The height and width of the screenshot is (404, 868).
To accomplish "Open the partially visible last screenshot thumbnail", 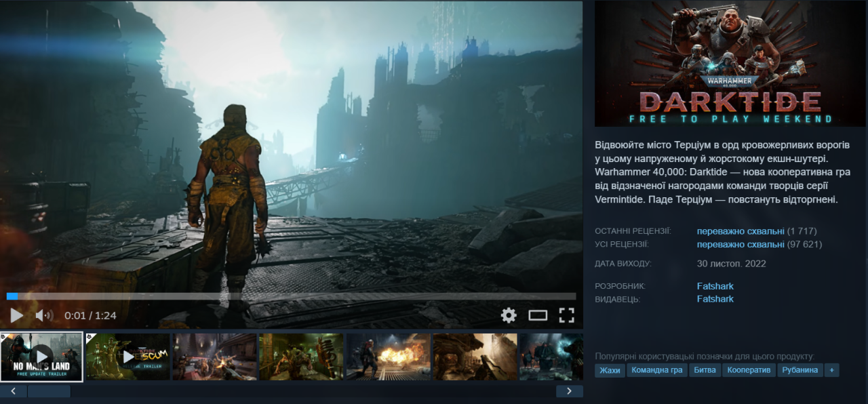I will tap(551, 357).
